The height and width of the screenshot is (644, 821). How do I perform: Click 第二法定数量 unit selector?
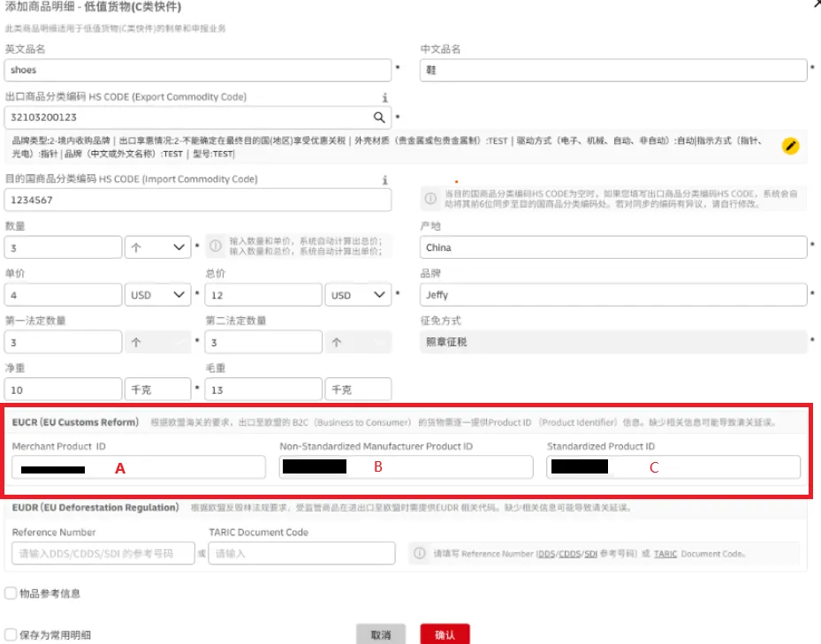(358, 342)
